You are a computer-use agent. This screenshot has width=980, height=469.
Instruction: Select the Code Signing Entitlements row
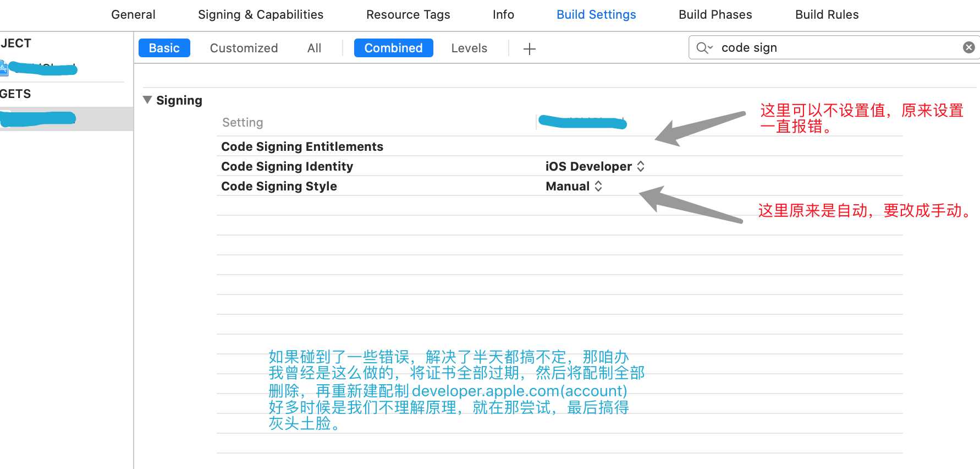(302, 146)
